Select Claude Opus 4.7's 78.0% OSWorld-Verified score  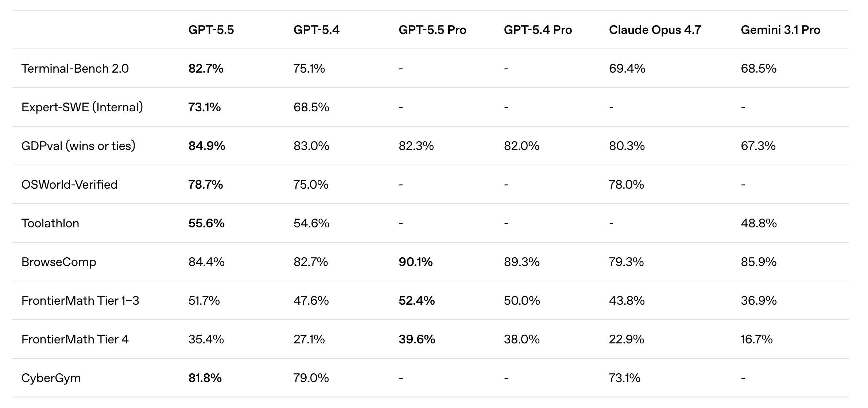[x=626, y=185]
